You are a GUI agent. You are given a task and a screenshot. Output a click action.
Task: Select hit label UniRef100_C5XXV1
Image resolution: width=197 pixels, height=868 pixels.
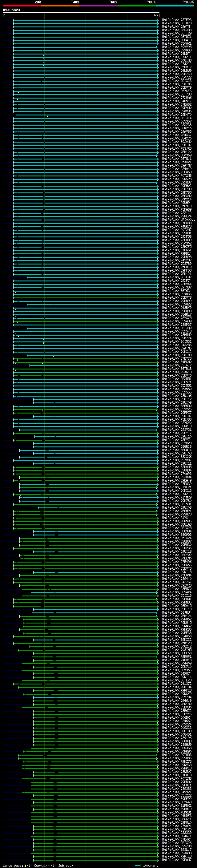point(177,162)
